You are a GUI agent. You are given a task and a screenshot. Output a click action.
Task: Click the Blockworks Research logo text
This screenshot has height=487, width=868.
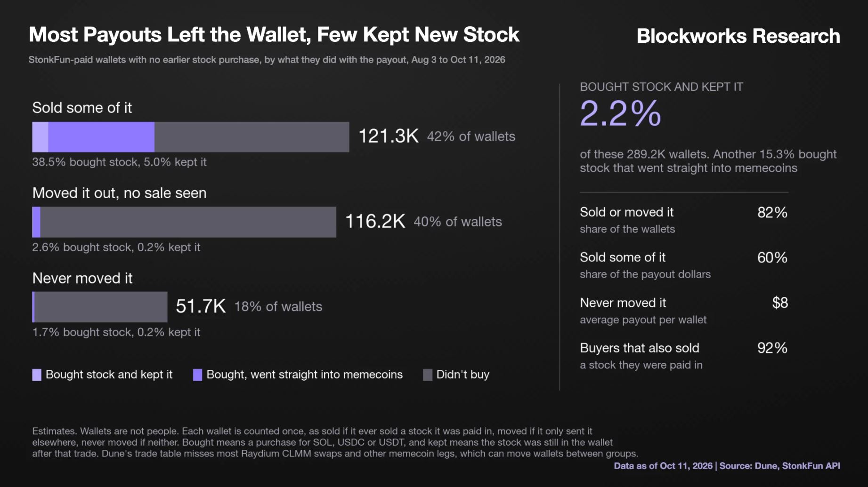point(738,36)
